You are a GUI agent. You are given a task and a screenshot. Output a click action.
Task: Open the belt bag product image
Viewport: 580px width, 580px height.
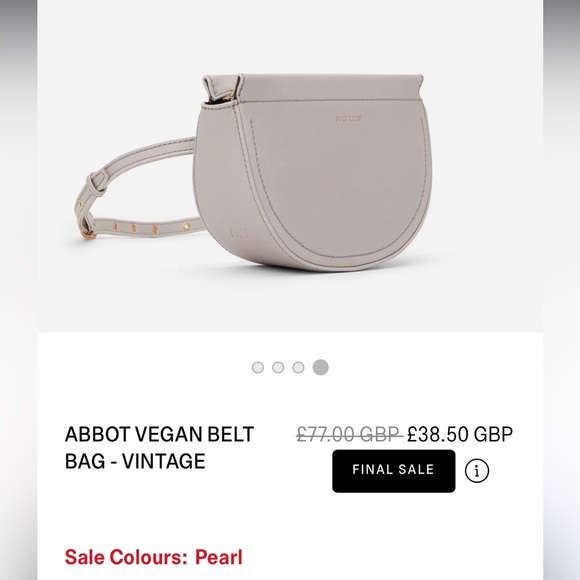(x=290, y=166)
